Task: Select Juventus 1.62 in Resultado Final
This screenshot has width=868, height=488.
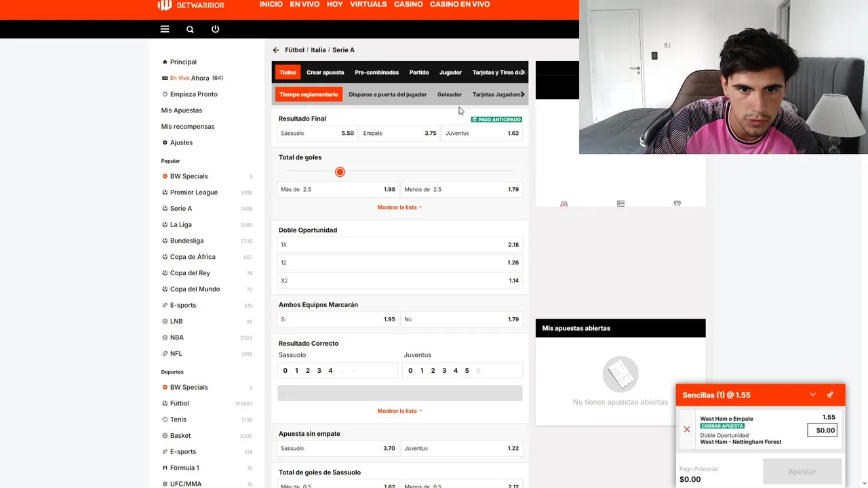Action: [x=482, y=134]
